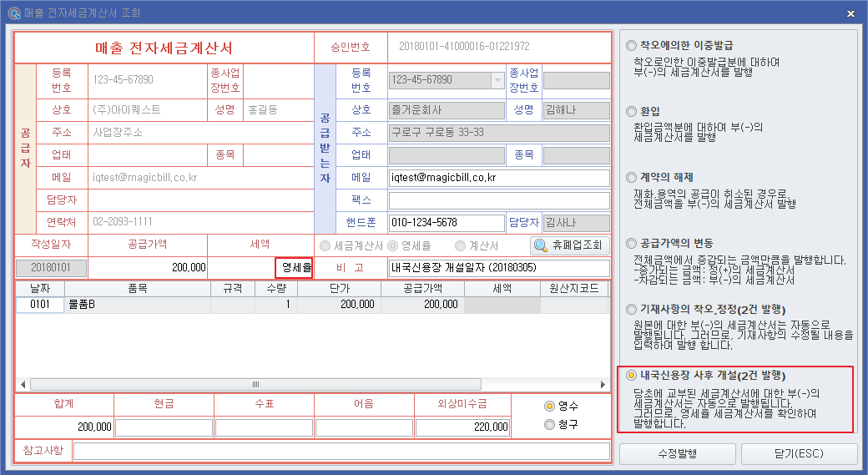Select the 청구 radio button
Image resolution: width=868 pixels, height=475 pixels.
click(549, 424)
